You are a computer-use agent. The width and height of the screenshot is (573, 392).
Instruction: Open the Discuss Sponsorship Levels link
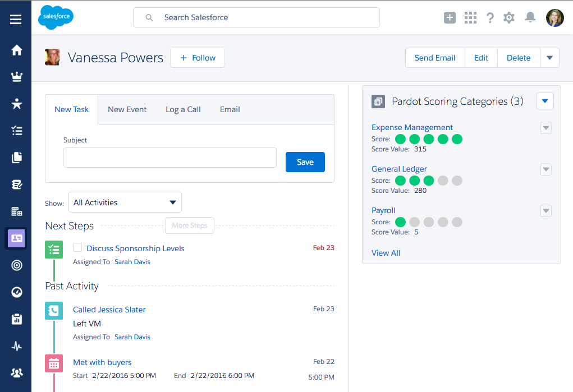(x=136, y=248)
